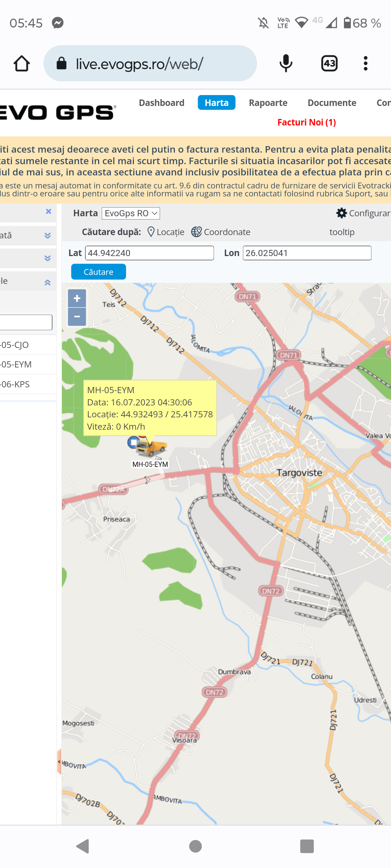This screenshot has height=868, width=391.
Task: Select the -06-KPS vehicle in list
Action: (x=16, y=384)
